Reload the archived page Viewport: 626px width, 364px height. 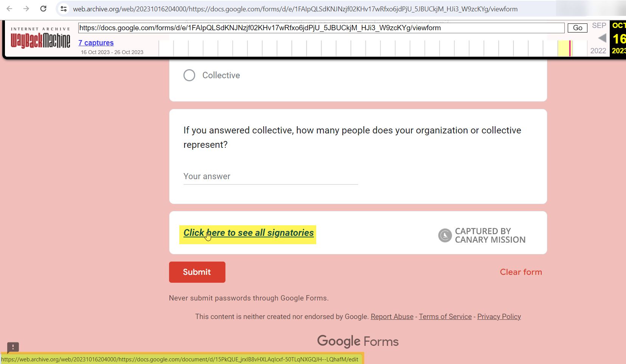pyautogui.click(x=43, y=9)
